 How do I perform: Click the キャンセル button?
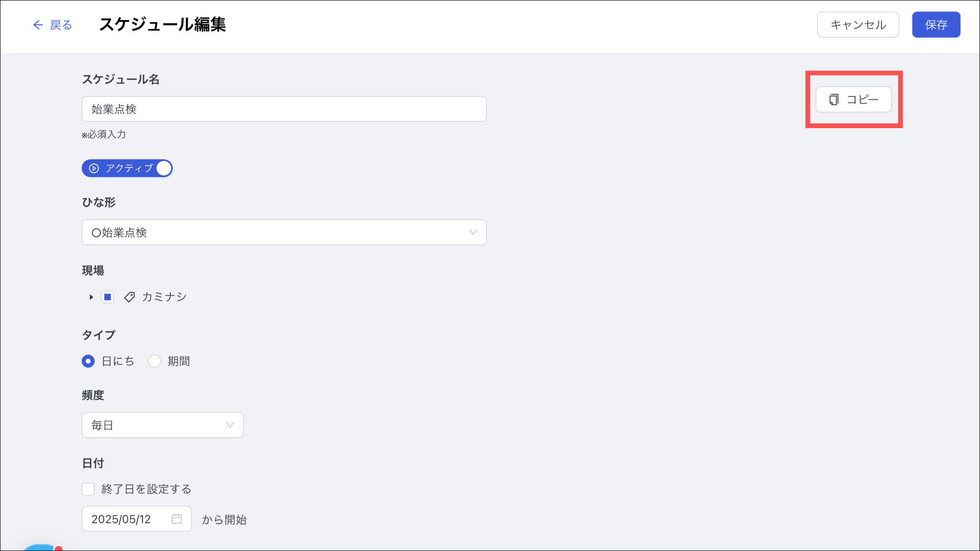click(x=857, y=25)
